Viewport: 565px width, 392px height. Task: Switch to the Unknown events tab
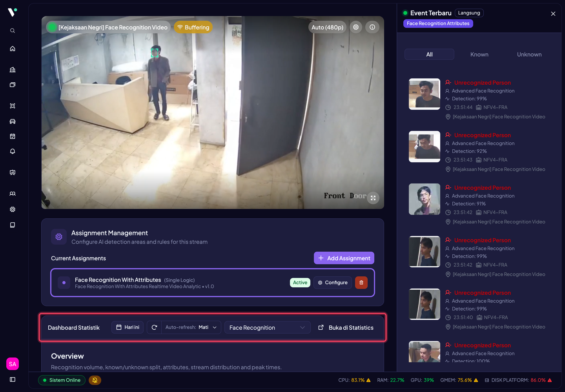click(529, 54)
